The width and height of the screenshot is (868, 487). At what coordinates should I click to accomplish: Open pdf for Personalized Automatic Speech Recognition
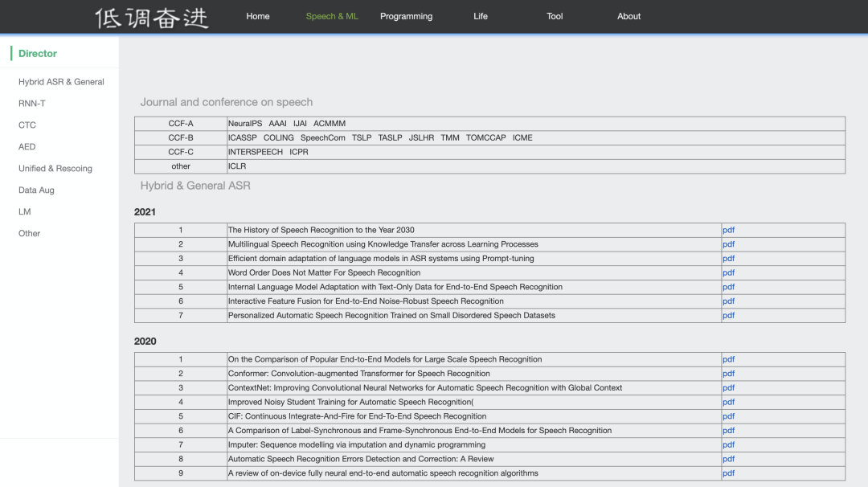coord(728,316)
